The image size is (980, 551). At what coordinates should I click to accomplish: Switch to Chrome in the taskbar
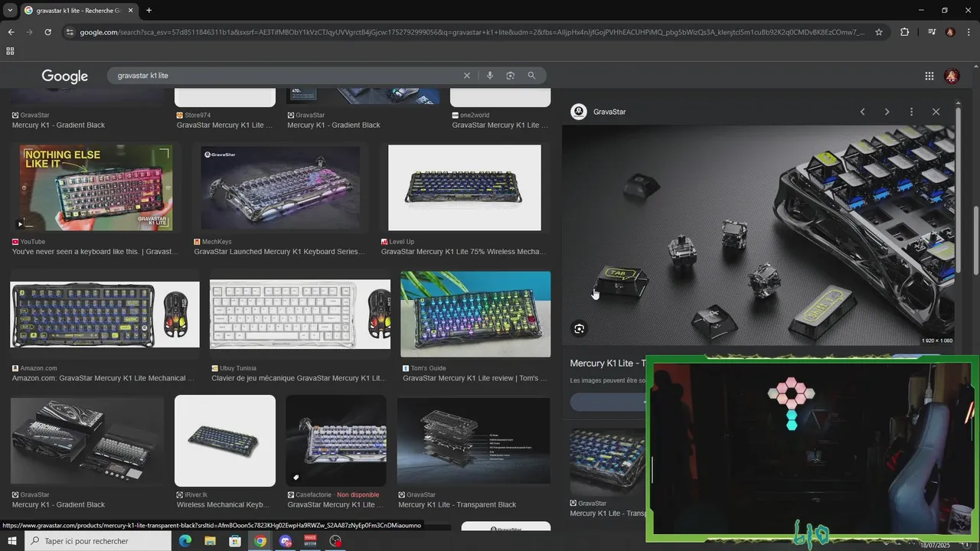[260, 541]
